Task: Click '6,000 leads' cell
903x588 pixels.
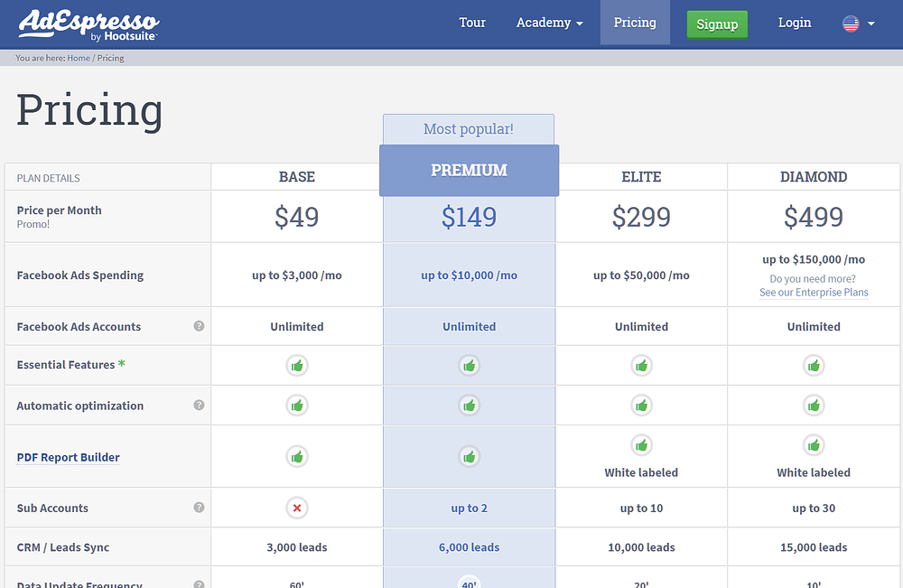Action: pos(469,547)
